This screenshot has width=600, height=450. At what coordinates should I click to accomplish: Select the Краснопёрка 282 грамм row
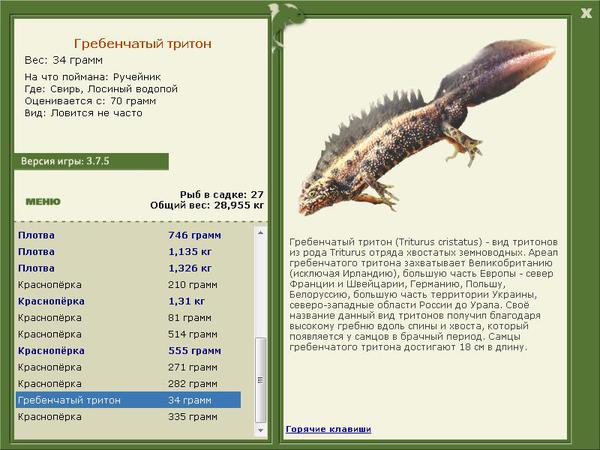tap(128, 383)
